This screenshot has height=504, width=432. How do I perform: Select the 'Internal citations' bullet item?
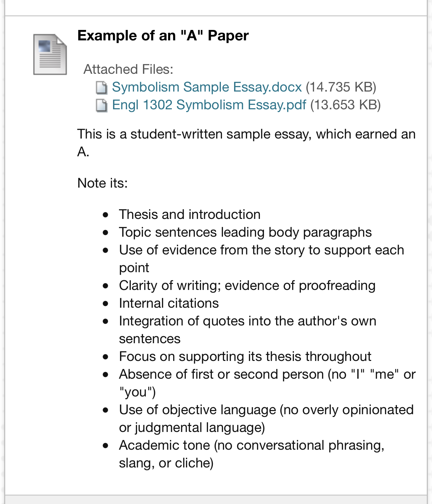tap(169, 303)
